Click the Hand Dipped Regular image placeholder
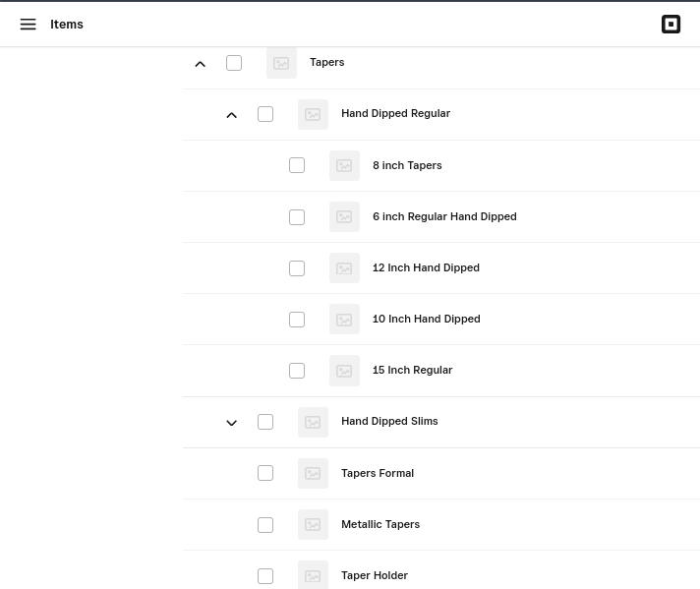 point(313,114)
